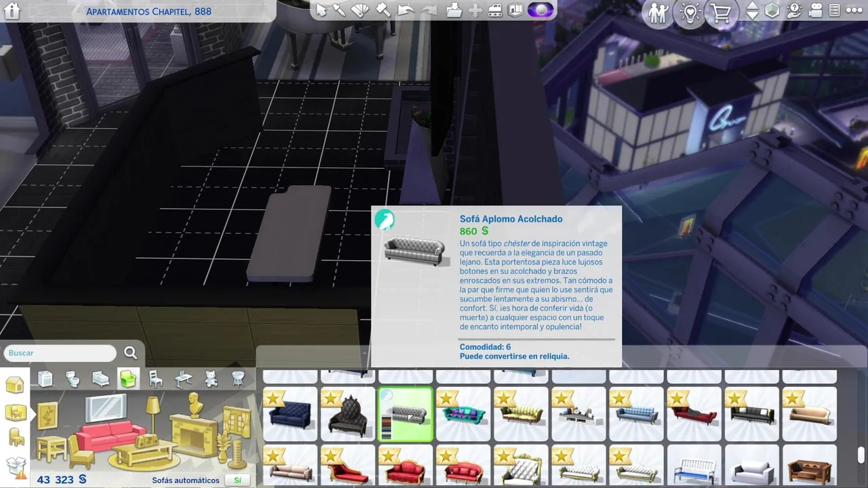The width and height of the screenshot is (868, 488).
Task: Select the kitchen stove room category
Action: pos(45,379)
